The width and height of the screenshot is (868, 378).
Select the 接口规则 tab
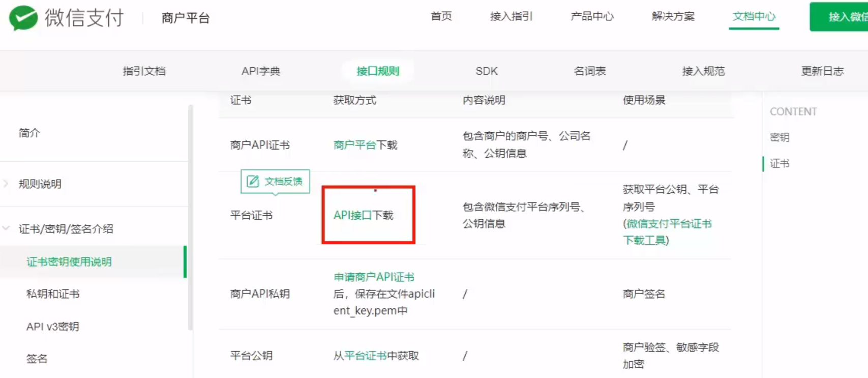coord(378,71)
